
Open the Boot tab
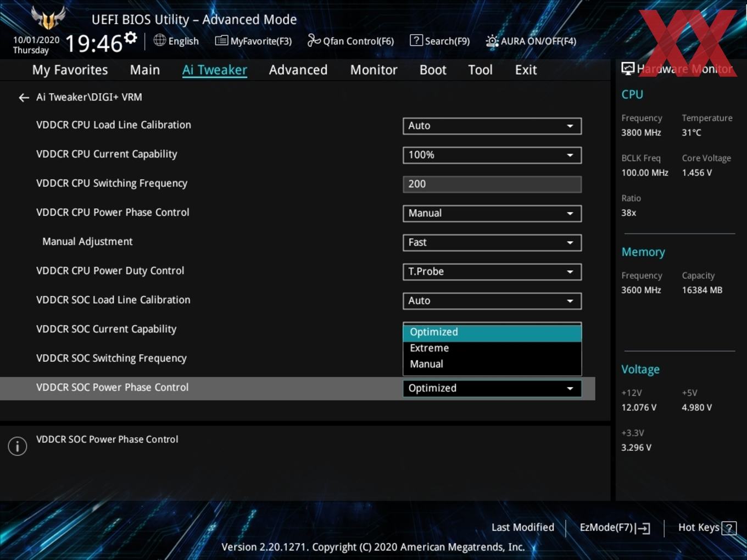[433, 70]
